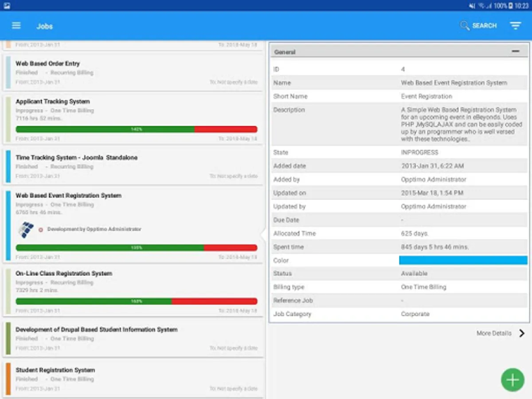Image resolution: width=532 pixels, height=399 pixels.
Task: Click Allocated Time value 625 days
Action: [415, 234]
